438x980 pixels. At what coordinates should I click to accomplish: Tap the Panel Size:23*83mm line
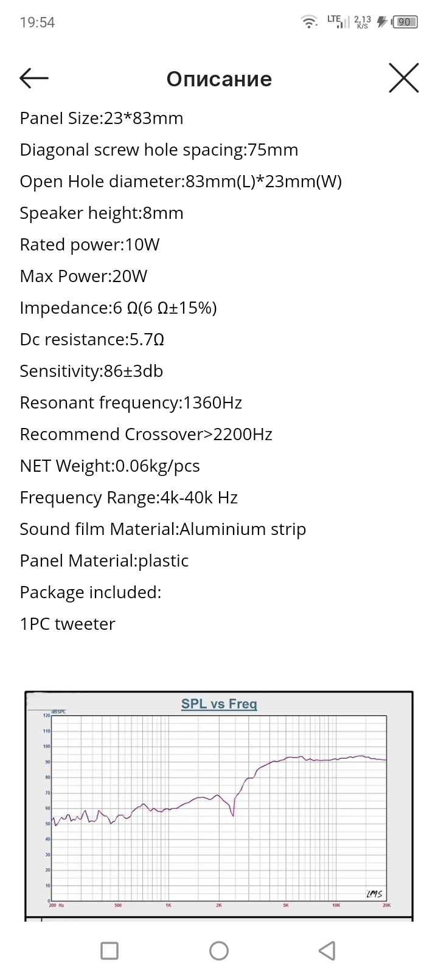click(x=102, y=118)
